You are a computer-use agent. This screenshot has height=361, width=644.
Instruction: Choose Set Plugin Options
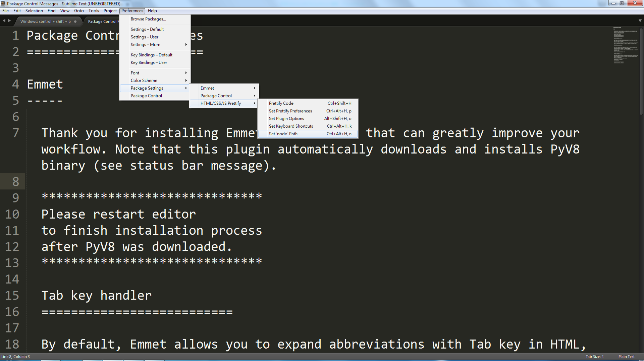[308, 119]
